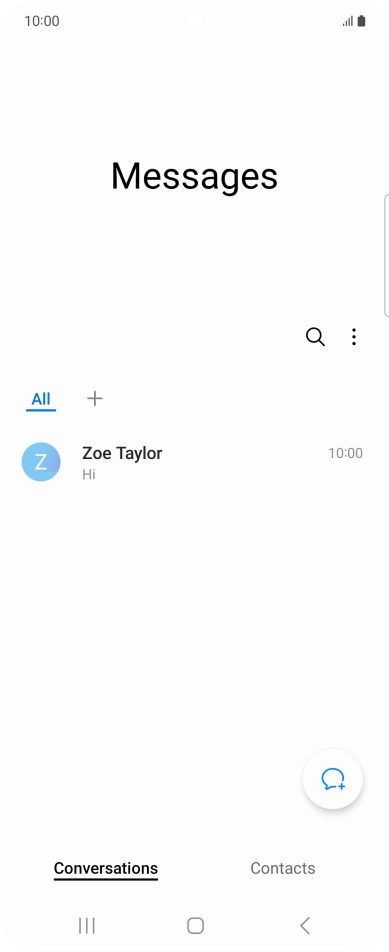Open the search magnifier icon
This screenshot has width=389, height=952.
(x=315, y=337)
